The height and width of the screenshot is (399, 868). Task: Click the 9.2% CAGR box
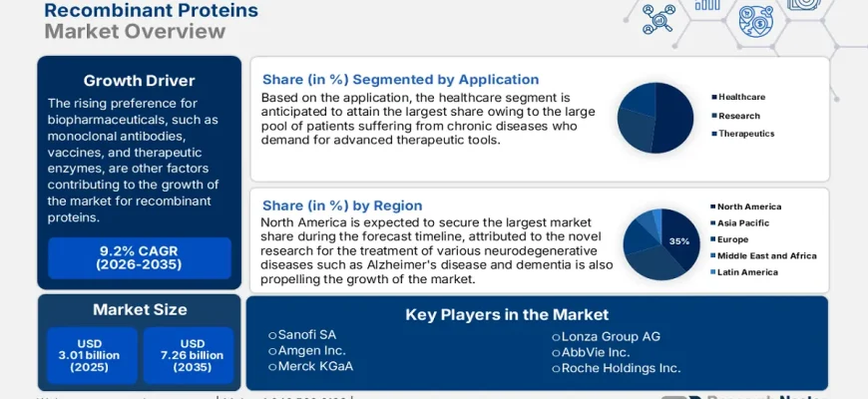139,256
